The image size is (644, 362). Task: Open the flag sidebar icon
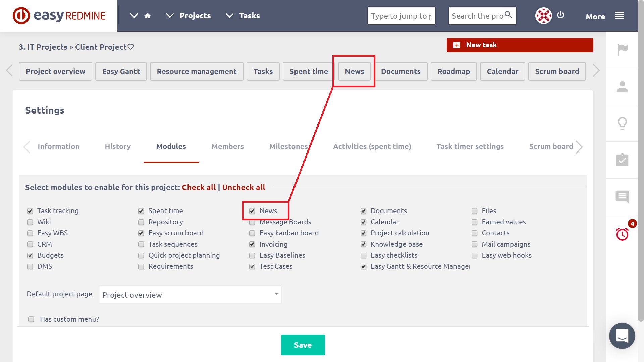623,50
